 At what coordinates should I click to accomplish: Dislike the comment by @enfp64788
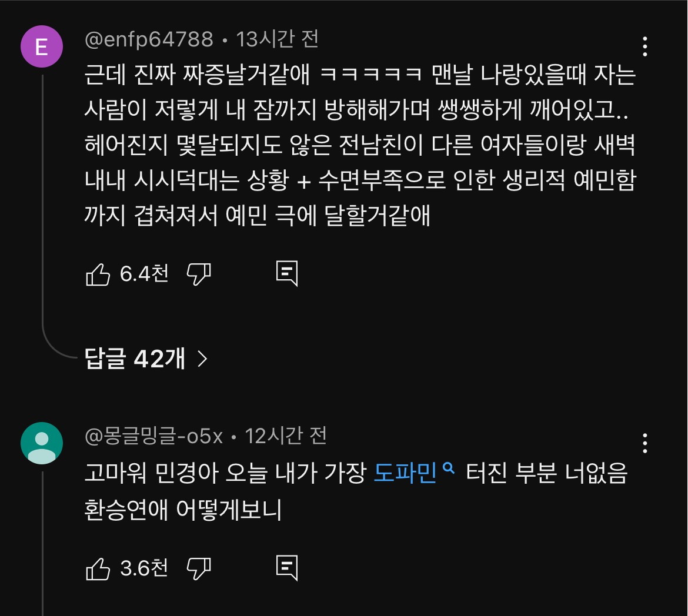199,274
